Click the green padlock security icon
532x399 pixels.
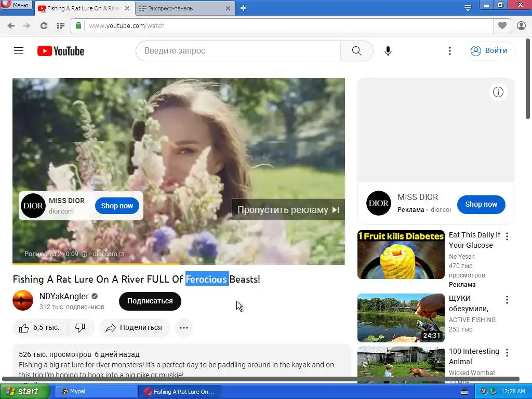click(x=78, y=26)
